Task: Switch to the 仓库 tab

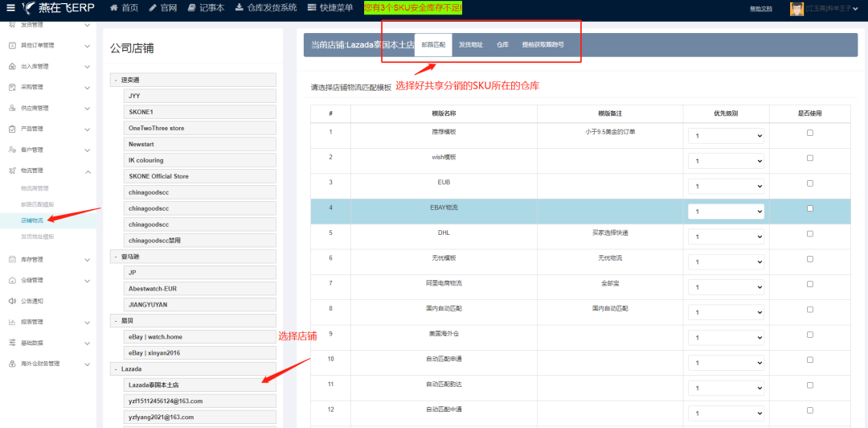Action: click(x=502, y=45)
